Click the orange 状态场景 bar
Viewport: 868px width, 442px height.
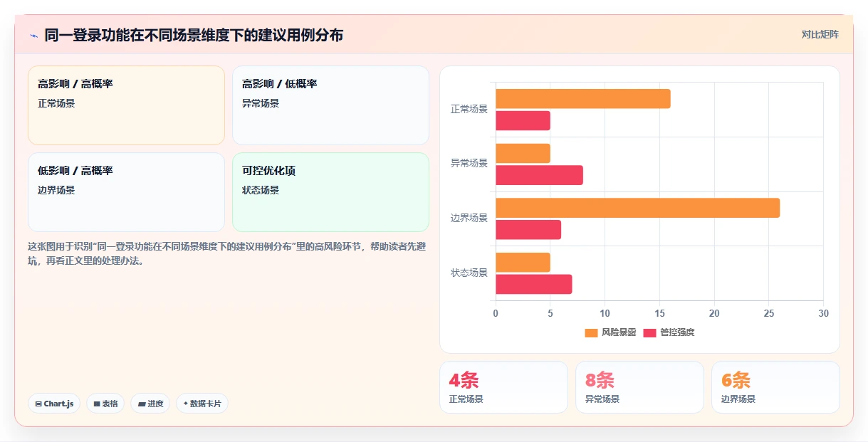tap(523, 263)
